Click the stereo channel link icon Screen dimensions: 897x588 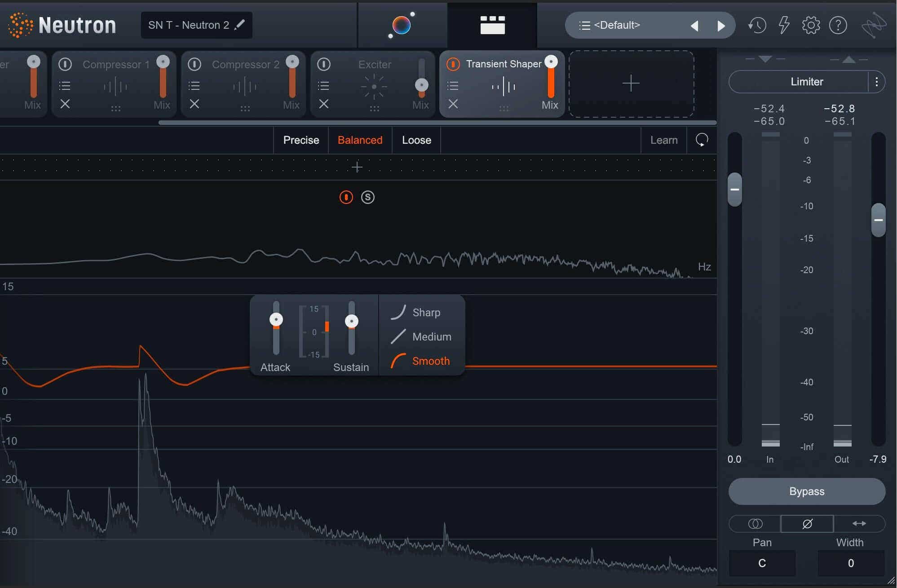(x=755, y=524)
